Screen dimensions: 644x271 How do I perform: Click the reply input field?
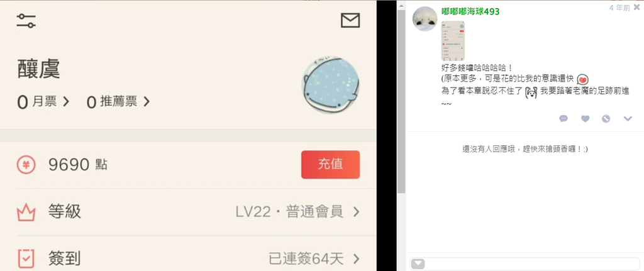click(525, 263)
